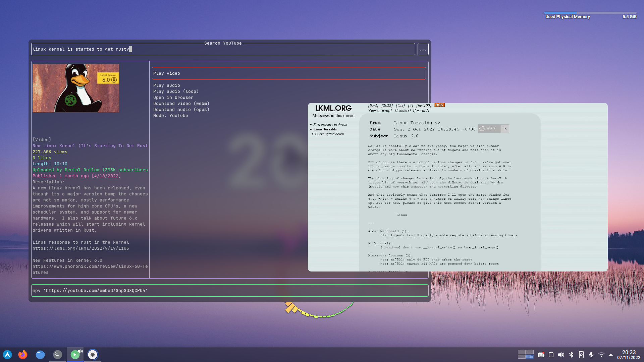The image size is (644, 362).
Task: Open the file manager taskbar icon
Action: tap(40, 355)
